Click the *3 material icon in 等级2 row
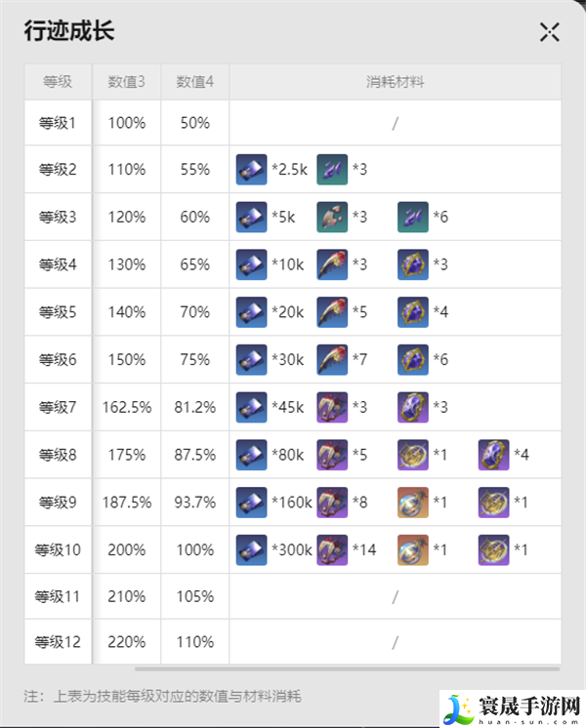This screenshot has height=728, width=586. (332, 170)
